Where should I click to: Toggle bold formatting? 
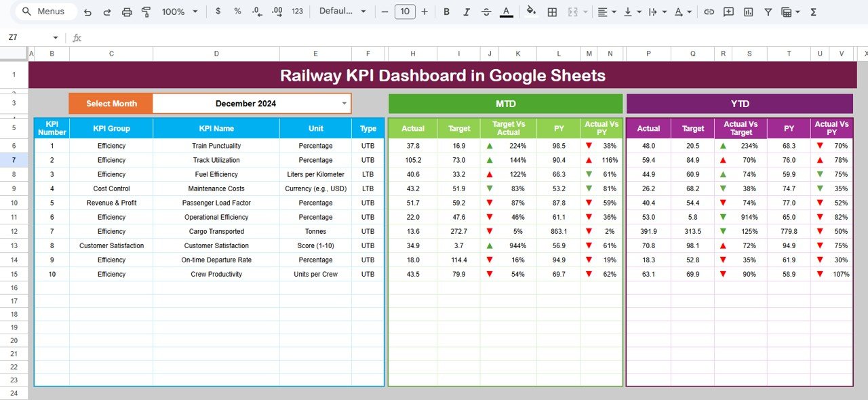pyautogui.click(x=446, y=12)
